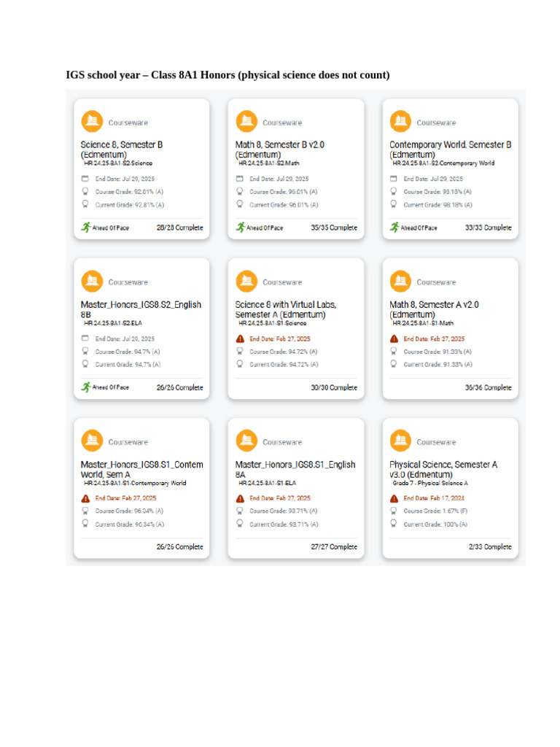Open Physical Science, Semester A v3.0 course
Image resolution: width=560 pixels, height=747 pixels.
click(443, 469)
